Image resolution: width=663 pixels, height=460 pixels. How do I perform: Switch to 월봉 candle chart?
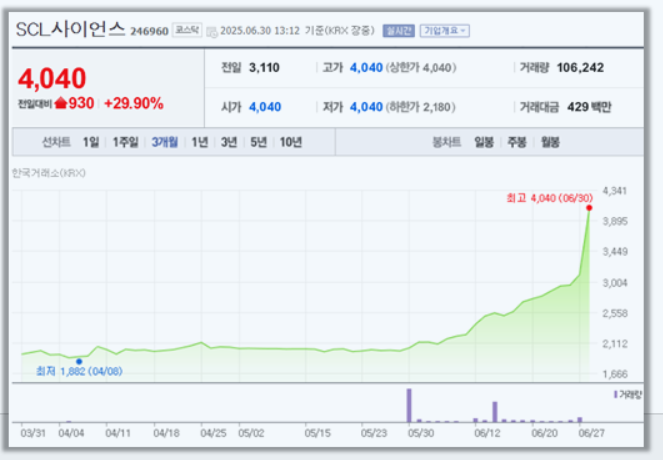(x=550, y=142)
